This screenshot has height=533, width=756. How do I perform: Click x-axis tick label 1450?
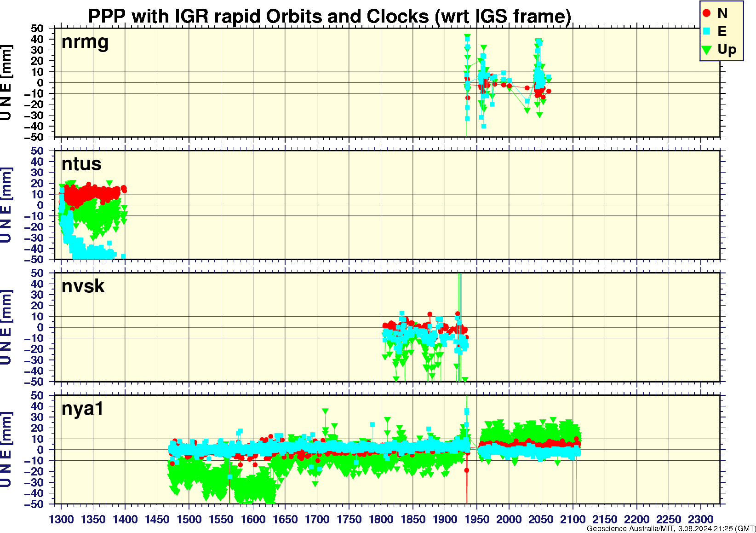(x=157, y=519)
